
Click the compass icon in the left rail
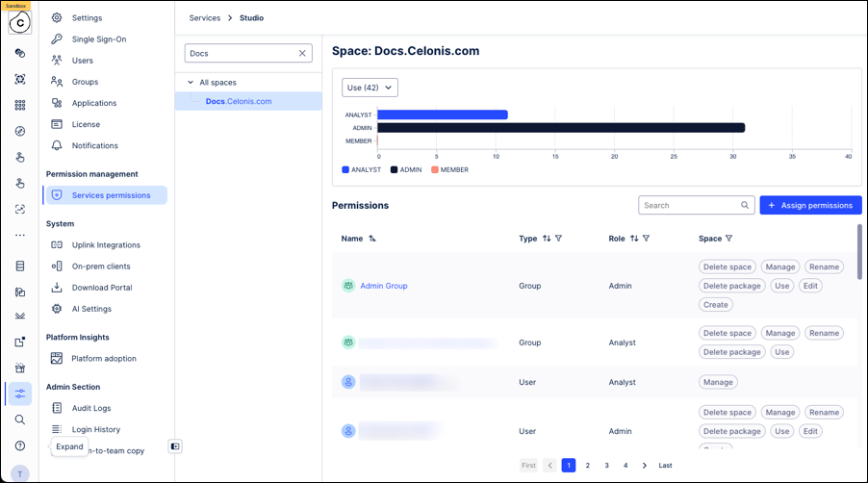(x=20, y=131)
